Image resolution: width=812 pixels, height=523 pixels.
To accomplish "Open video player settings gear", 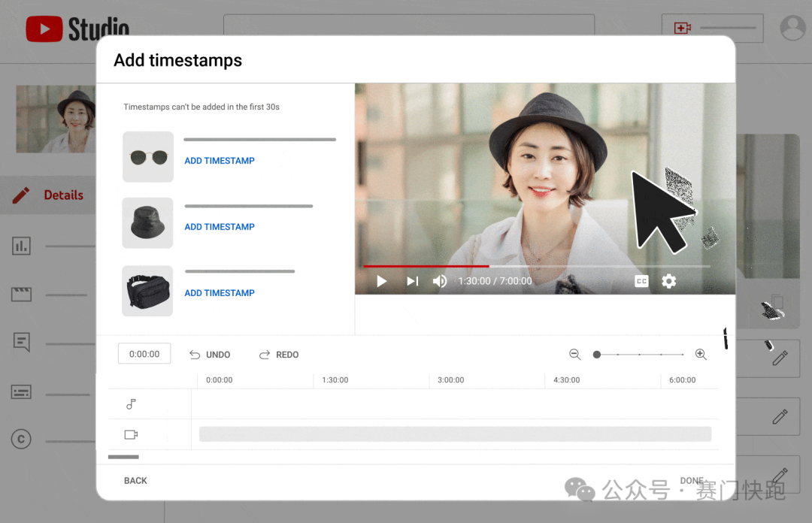I will [x=668, y=281].
